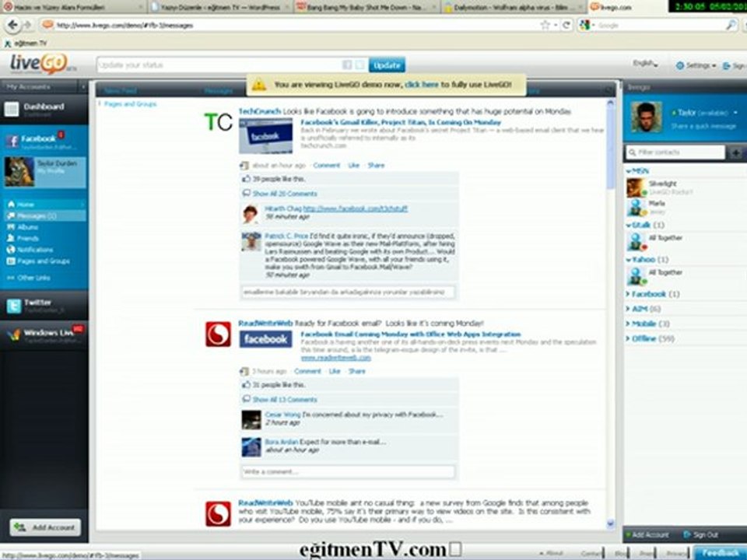Click the Filter contacts search field
This screenshot has height=560, width=747.
click(675, 152)
